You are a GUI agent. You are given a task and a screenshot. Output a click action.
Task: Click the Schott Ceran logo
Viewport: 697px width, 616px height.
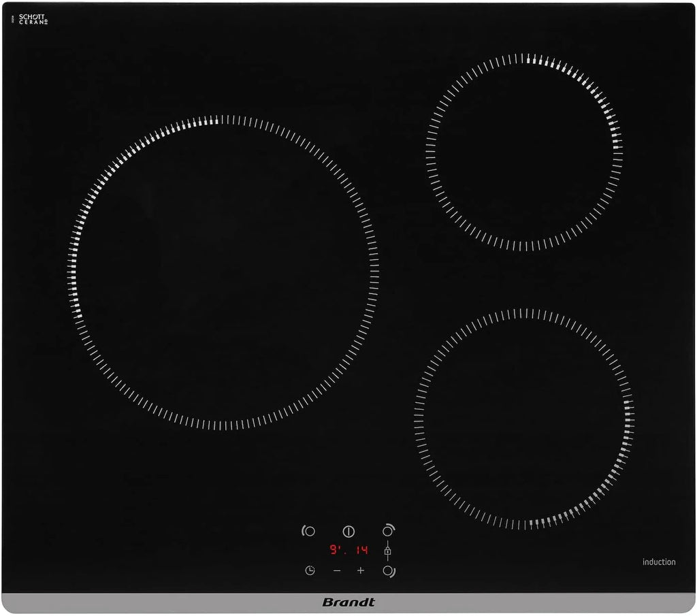pyautogui.click(x=33, y=19)
